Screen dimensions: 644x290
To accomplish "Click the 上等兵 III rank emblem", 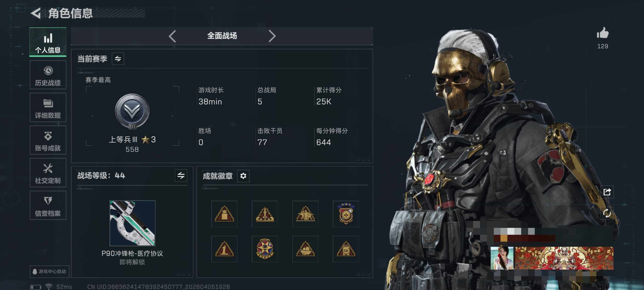I will (x=132, y=112).
